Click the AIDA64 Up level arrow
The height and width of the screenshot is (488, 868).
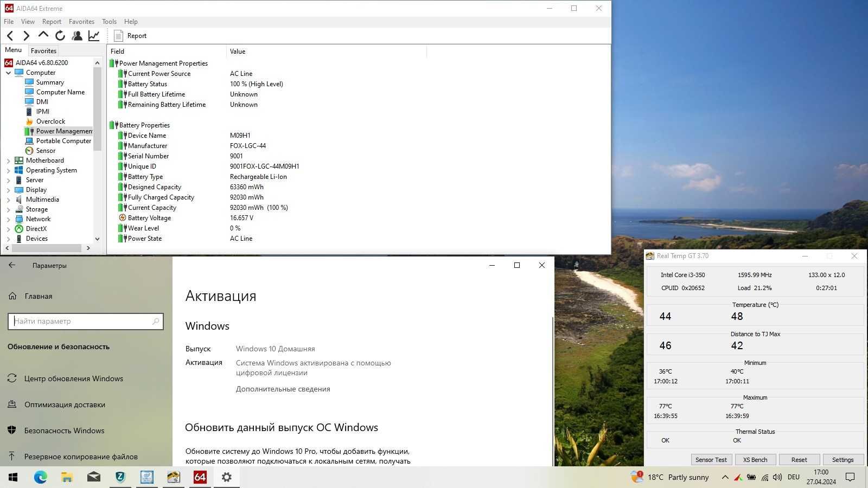tap(43, 35)
